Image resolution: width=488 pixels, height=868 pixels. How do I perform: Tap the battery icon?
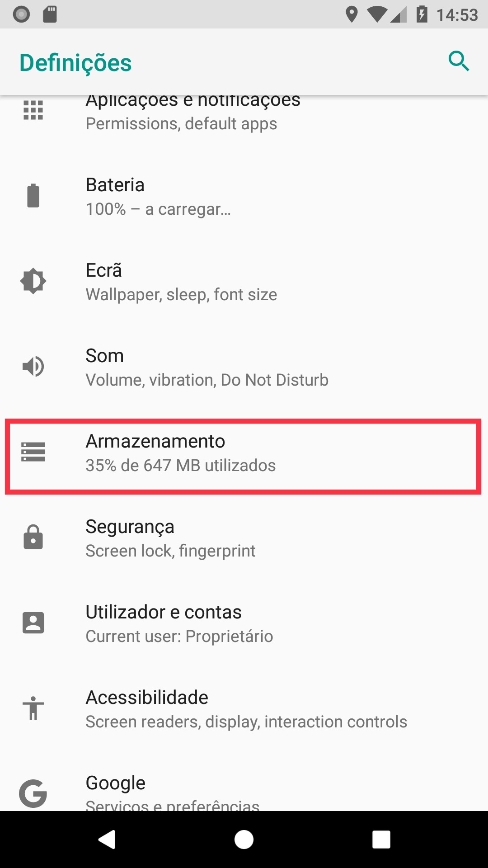pos(33,196)
